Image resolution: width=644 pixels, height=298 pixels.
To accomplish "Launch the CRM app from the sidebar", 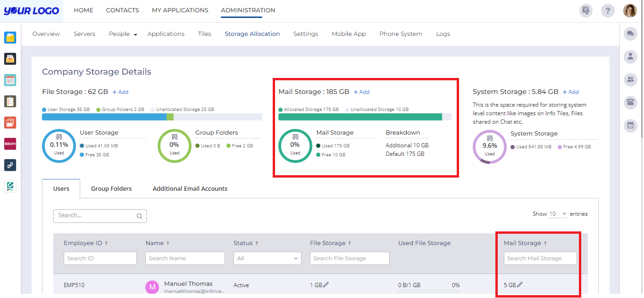I will point(10,144).
